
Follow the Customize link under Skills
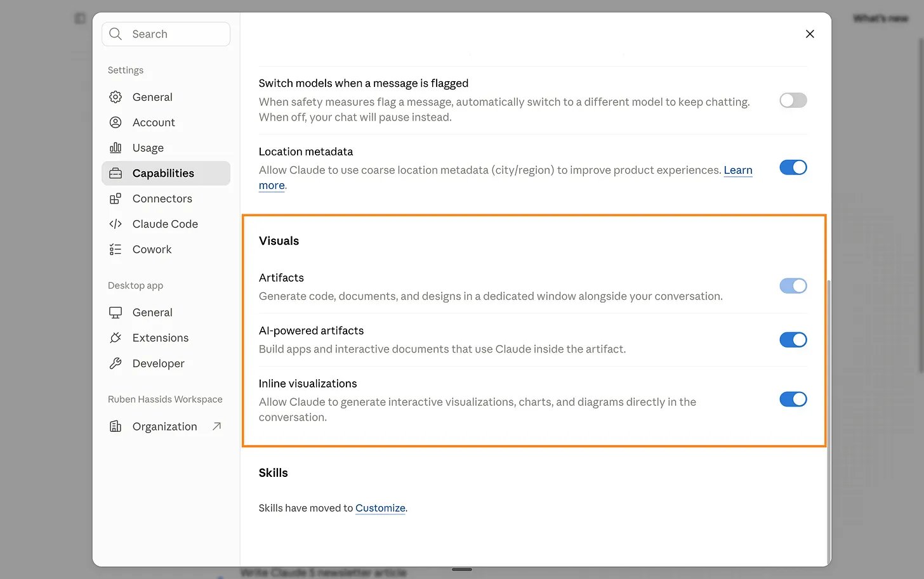coord(380,508)
